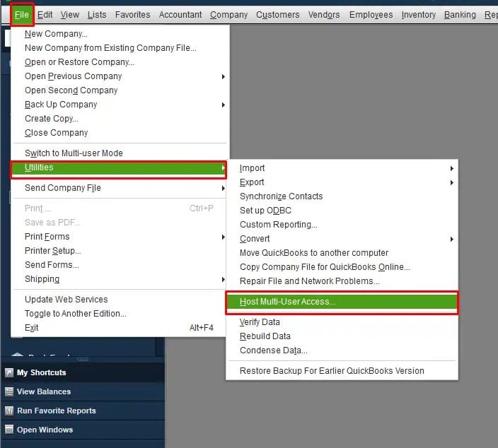Expand the Import submenu
The width and height of the screenshot is (498, 448).
342,168
